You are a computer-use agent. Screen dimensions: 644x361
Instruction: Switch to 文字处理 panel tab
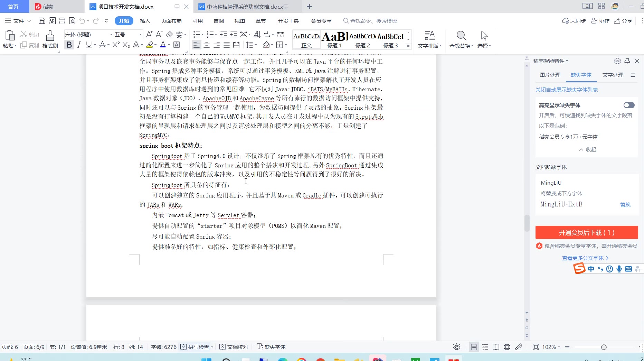tap(613, 75)
